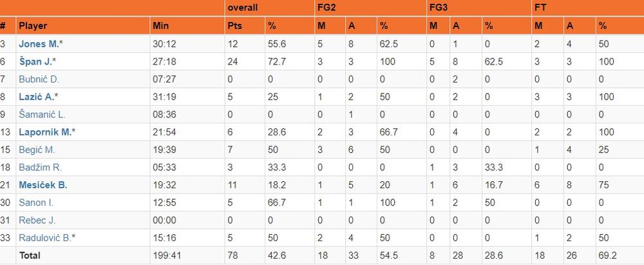Click the FG2 group header
Image resolution: width=644 pixels, height=265 pixels.
[327, 8]
